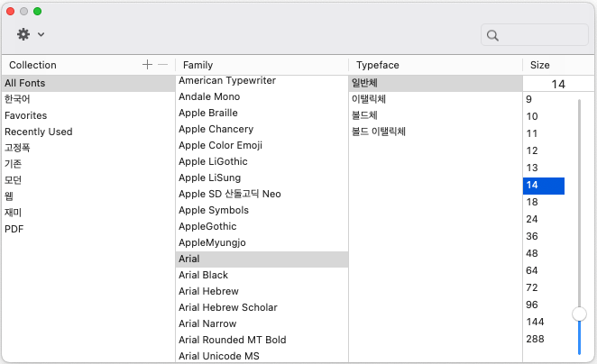Choose the Apple LiSung family
This screenshot has width=597, height=364.
tap(262, 177)
